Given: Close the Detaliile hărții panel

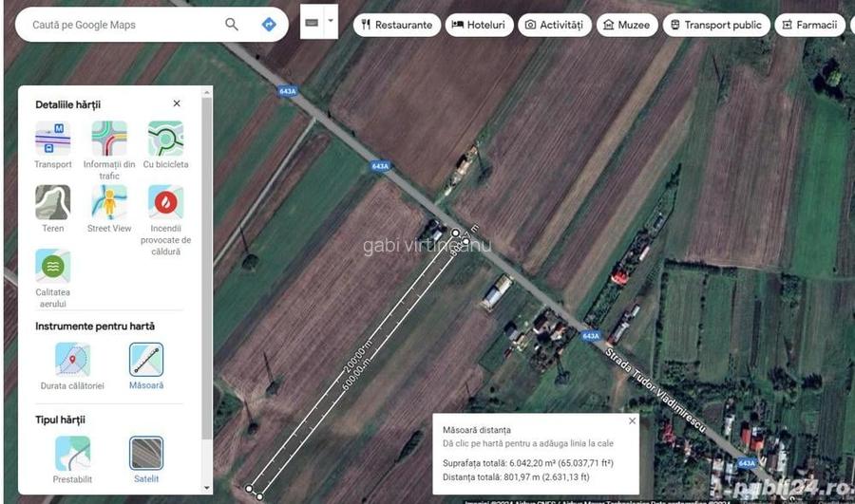Looking at the screenshot, I should pos(177,103).
